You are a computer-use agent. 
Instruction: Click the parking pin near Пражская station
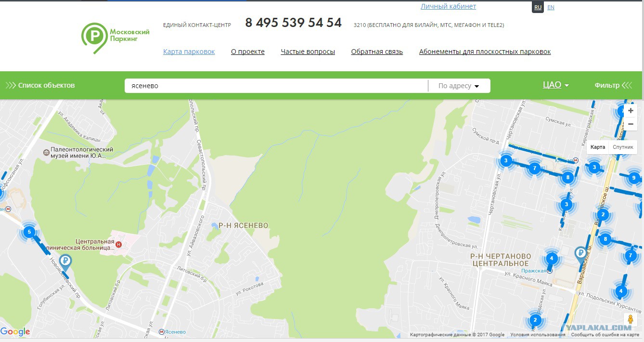coord(581,254)
